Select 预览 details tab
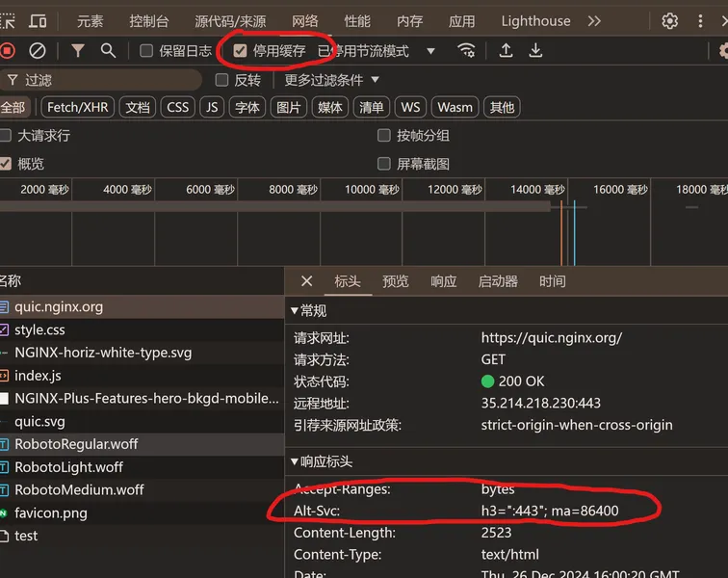Viewport: 728px width, 578px height. (x=396, y=281)
